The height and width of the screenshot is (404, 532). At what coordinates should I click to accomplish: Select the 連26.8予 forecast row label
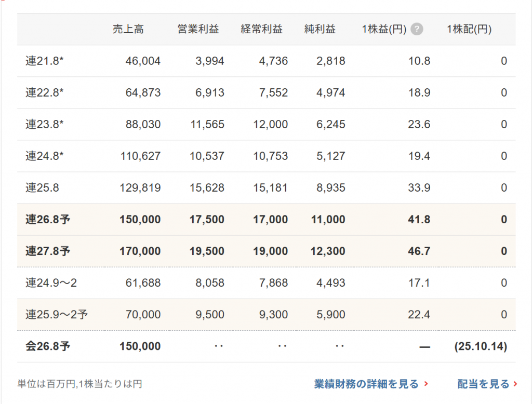pos(48,220)
